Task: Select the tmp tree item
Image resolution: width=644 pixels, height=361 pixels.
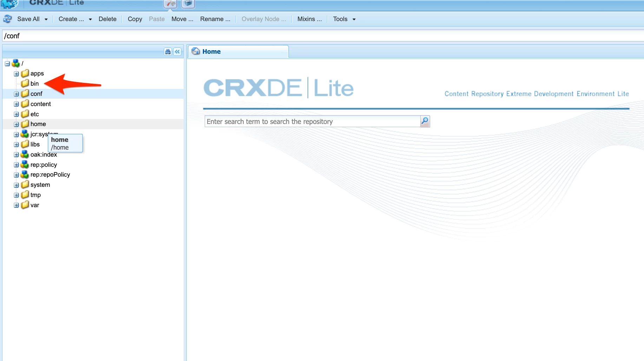Action: coord(35,195)
